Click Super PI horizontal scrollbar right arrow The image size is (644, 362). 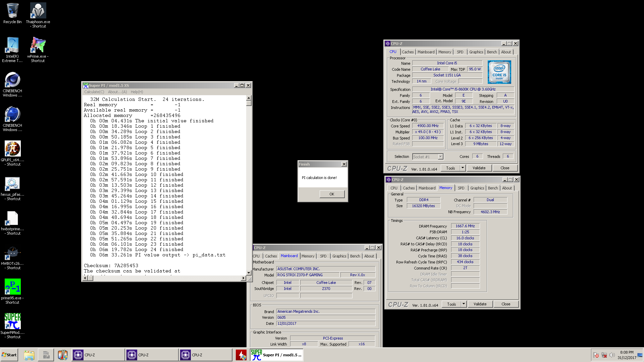click(x=244, y=278)
